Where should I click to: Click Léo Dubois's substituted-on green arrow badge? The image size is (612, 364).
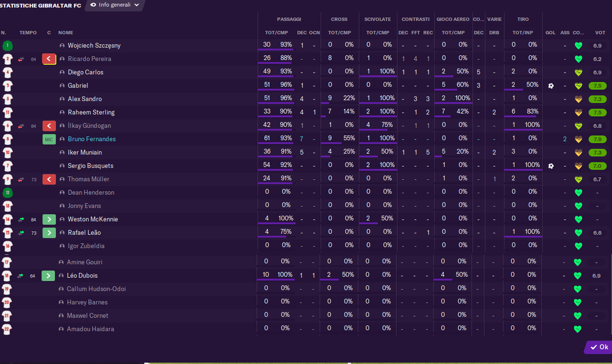[x=48, y=276]
